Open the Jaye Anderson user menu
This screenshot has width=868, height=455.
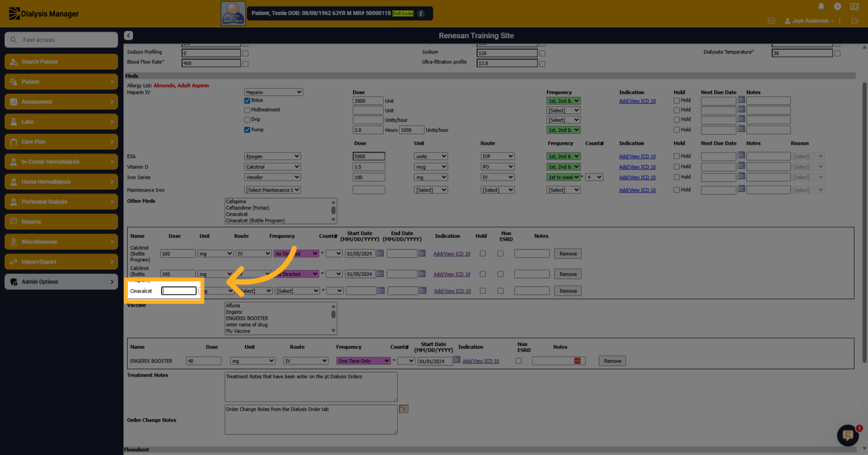pos(810,21)
